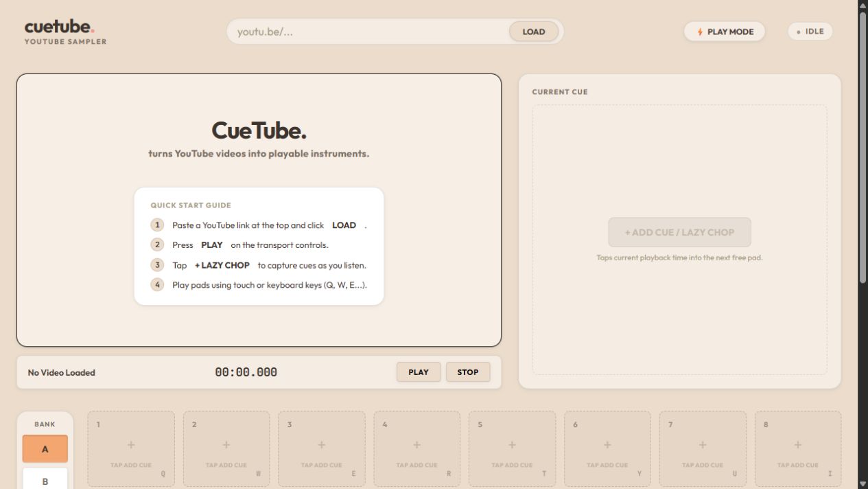This screenshot has height=489, width=868.
Task: Click the 00:00.000 time display
Action: [x=246, y=372]
